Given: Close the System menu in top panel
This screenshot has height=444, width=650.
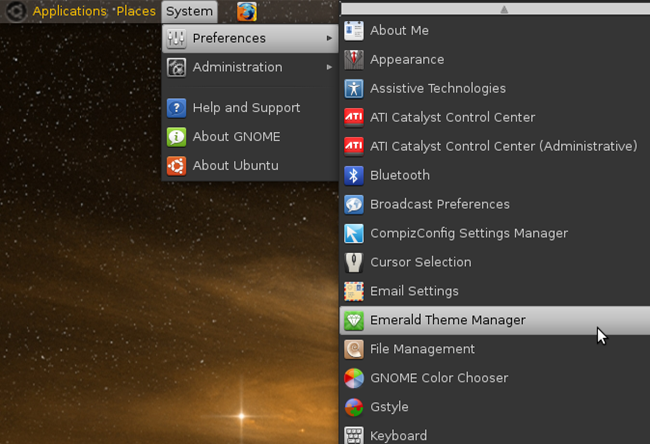Looking at the screenshot, I should (189, 12).
